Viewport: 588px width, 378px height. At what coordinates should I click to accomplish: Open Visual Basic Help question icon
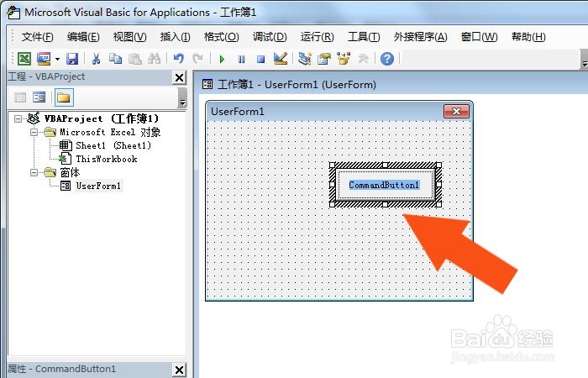pos(387,59)
